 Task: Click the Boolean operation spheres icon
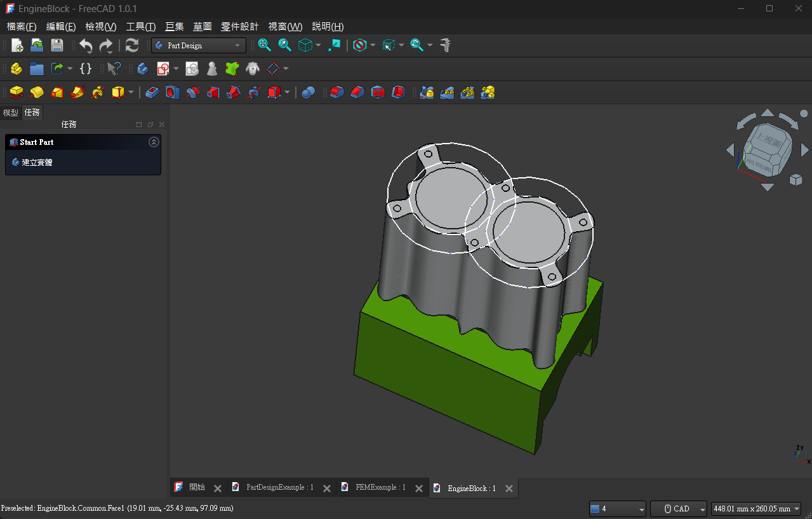coord(308,93)
